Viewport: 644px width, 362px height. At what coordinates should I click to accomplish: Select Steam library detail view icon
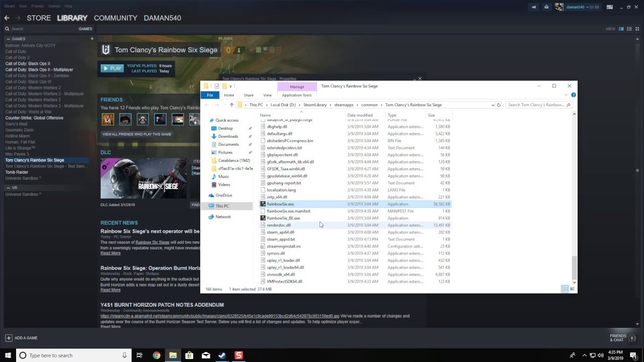coord(621,29)
